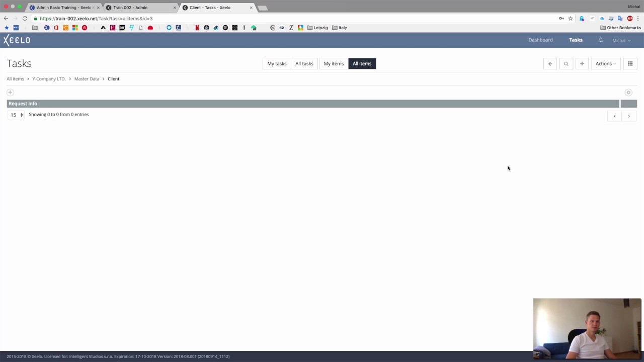Image resolution: width=644 pixels, height=362 pixels.
Task: Click the Client breadcrumb
Action: click(113, 79)
